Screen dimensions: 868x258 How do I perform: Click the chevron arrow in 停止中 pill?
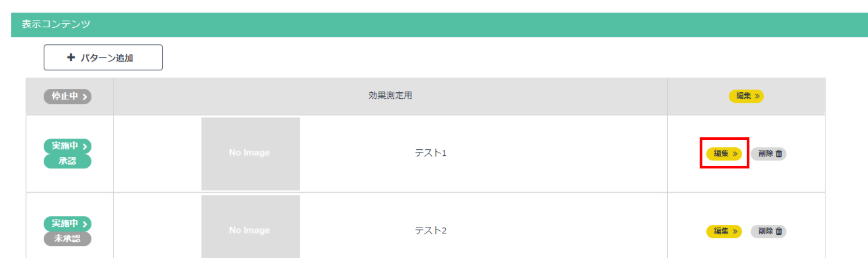pos(85,97)
